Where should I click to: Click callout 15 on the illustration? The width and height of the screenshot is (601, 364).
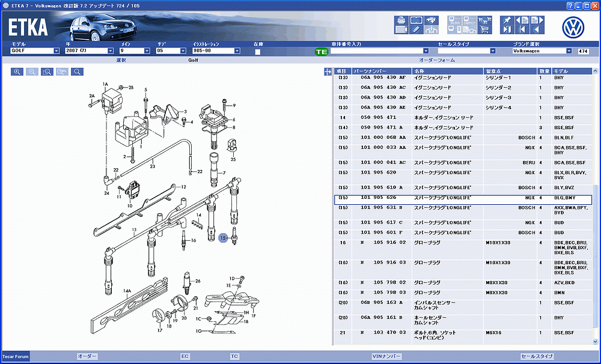coord(223,238)
